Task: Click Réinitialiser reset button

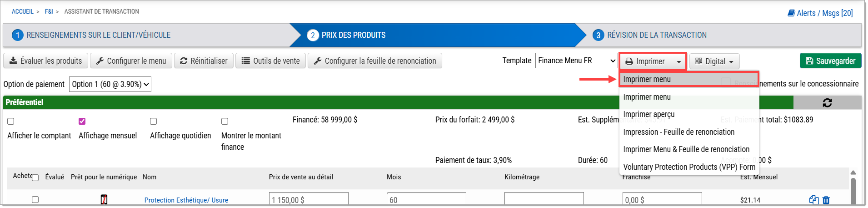Action: coord(204,61)
